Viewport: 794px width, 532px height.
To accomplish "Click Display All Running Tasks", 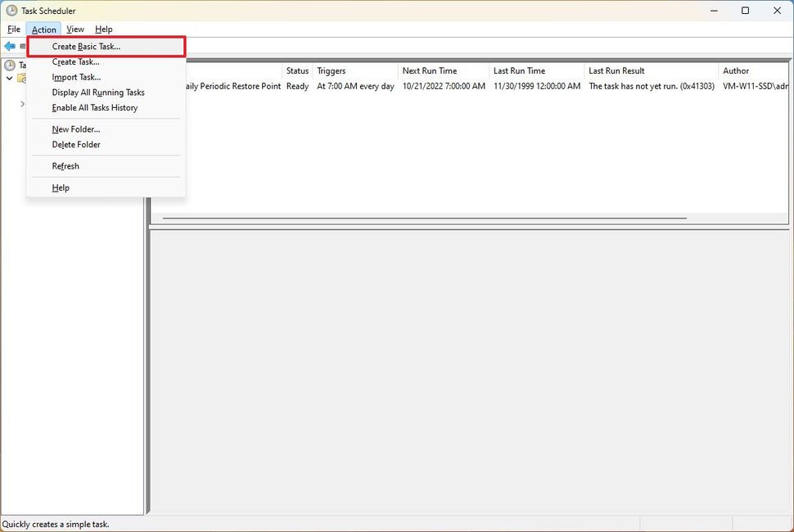I will [97, 92].
